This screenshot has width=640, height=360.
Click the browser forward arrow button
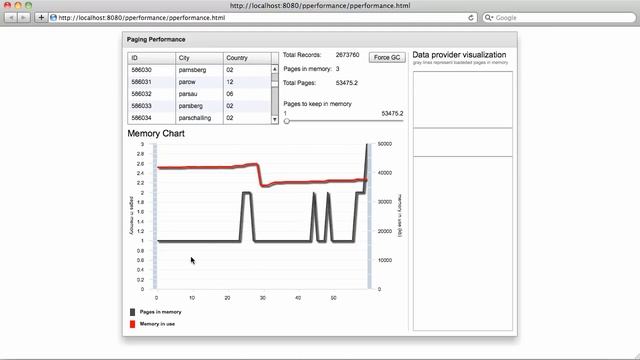(24, 18)
